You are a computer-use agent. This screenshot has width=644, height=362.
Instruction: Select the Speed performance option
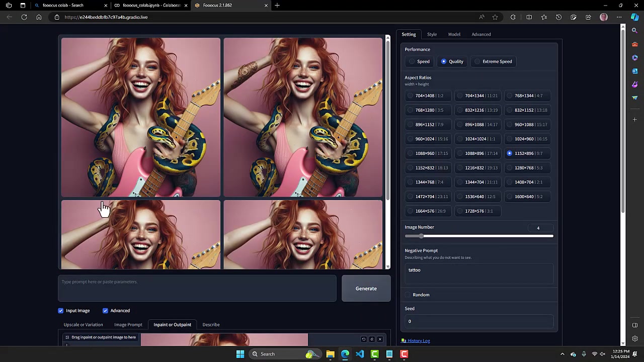coord(419,61)
